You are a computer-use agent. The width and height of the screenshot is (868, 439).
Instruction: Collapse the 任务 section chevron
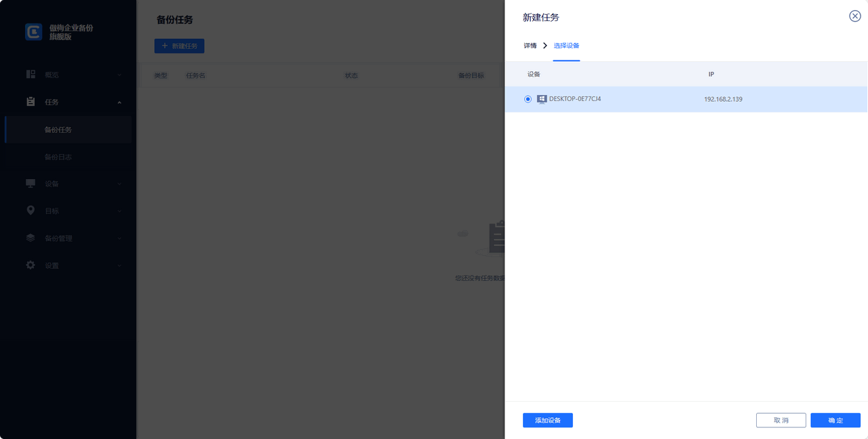pos(119,102)
